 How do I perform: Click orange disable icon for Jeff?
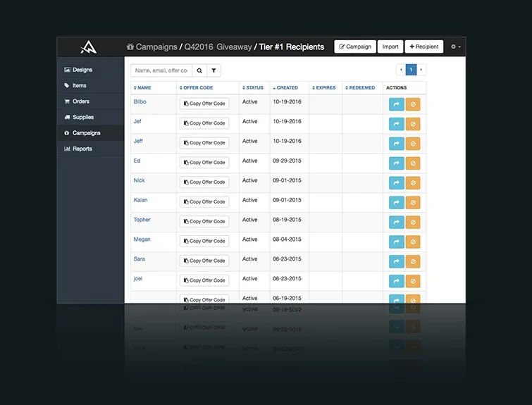[413, 144]
